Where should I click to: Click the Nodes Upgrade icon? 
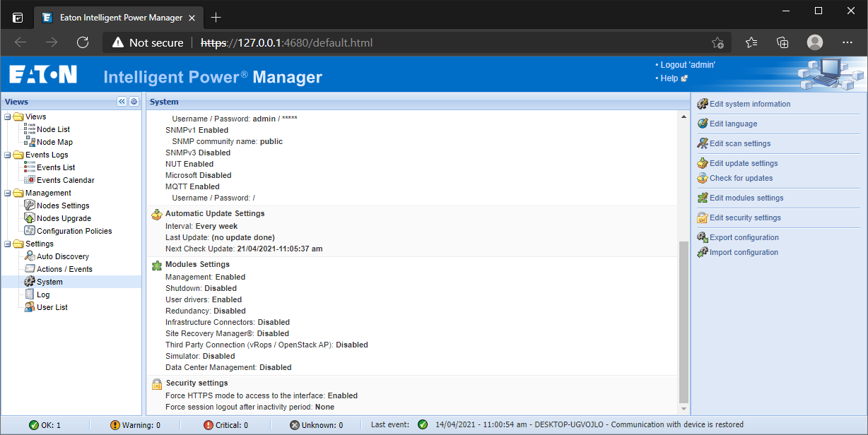click(x=30, y=218)
